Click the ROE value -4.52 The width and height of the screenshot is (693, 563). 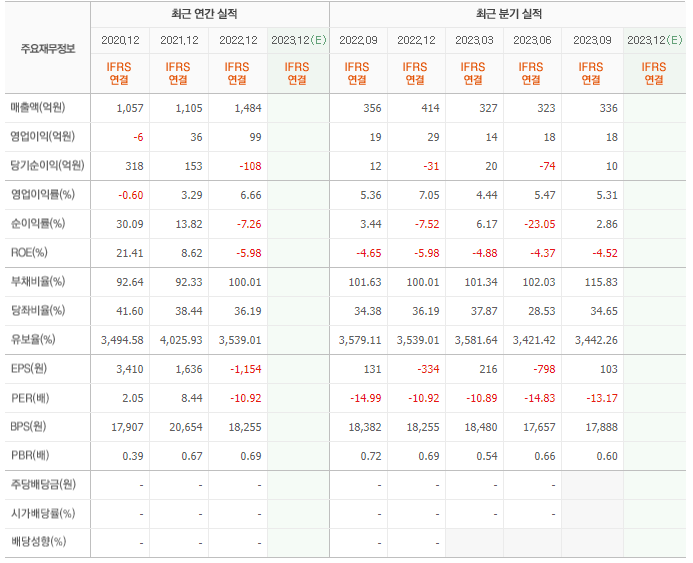pyautogui.click(x=605, y=253)
